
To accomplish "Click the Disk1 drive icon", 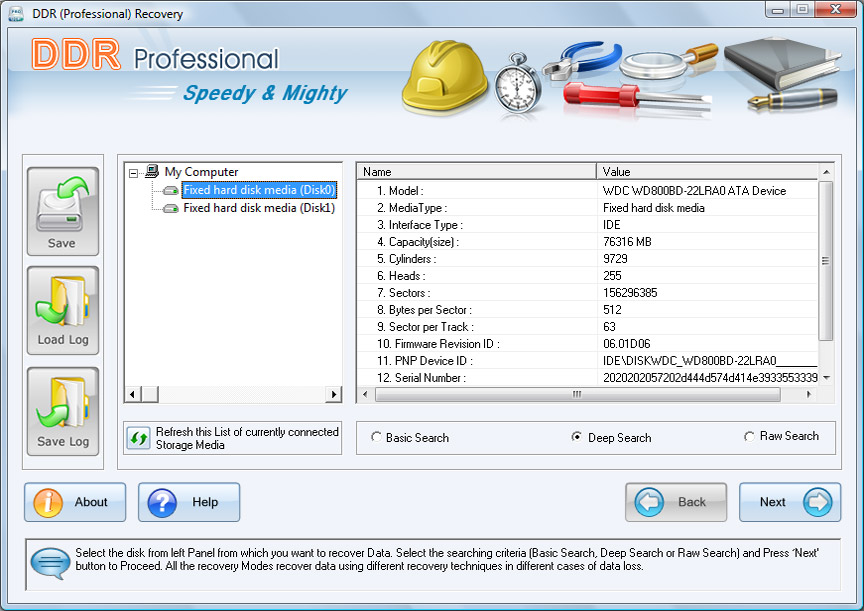I will coord(171,208).
